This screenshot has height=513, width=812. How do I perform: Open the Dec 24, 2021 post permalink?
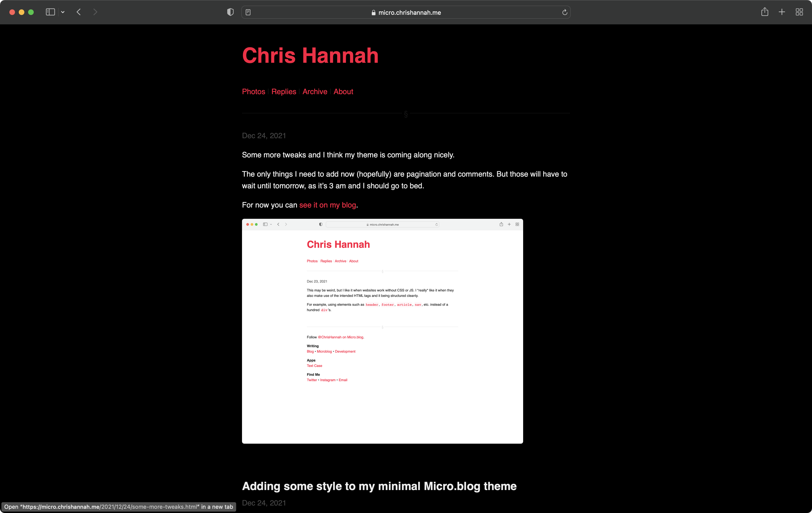tap(264, 135)
